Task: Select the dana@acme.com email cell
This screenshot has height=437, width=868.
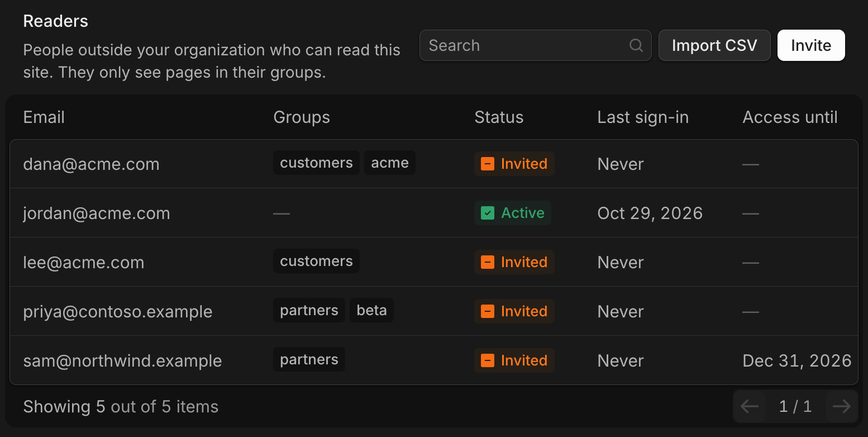Action: coord(92,164)
